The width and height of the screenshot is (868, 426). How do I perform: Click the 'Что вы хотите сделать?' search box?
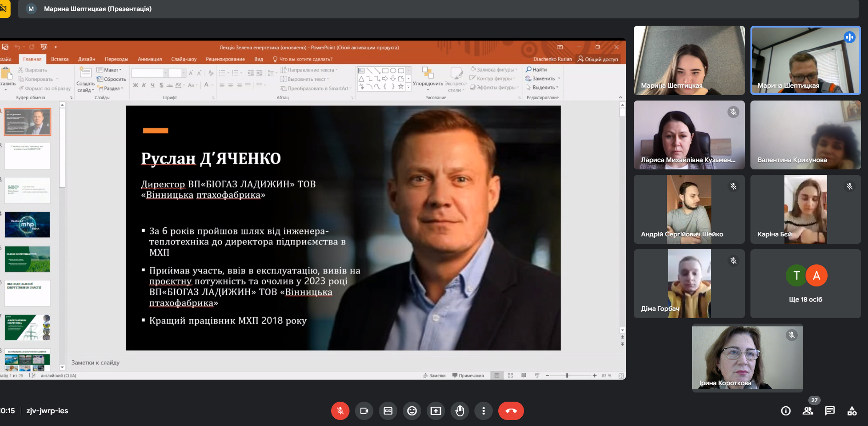[x=303, y=59]
